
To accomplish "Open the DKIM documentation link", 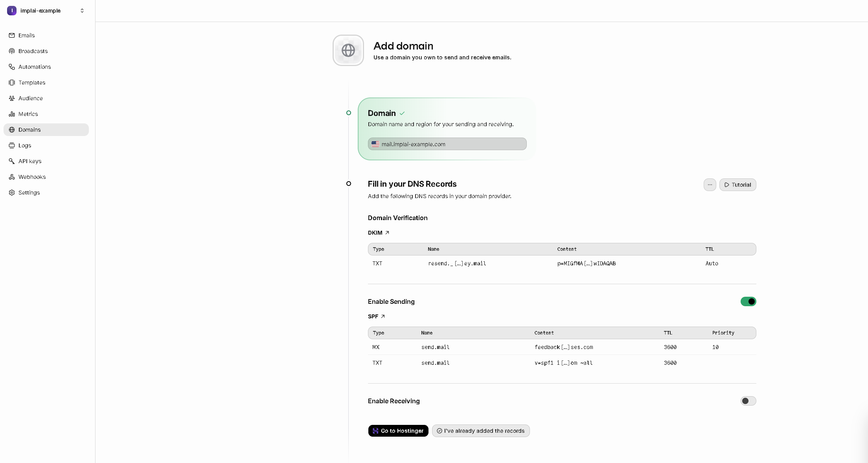I will click(x=379, y=233).
